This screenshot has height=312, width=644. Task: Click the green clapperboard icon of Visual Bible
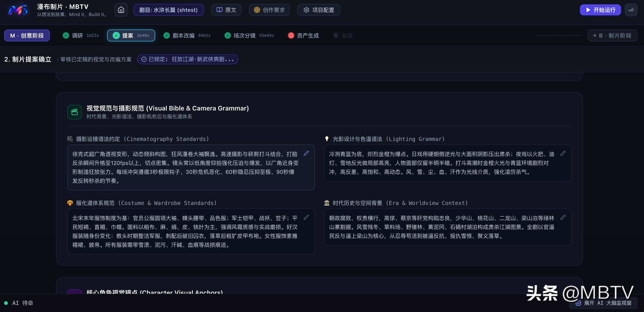coord(75,112)
